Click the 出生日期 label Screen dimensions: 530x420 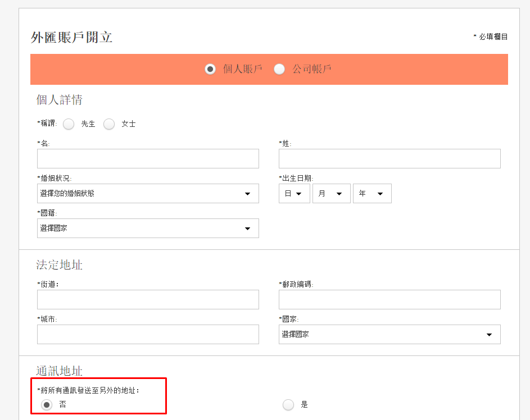296,178
